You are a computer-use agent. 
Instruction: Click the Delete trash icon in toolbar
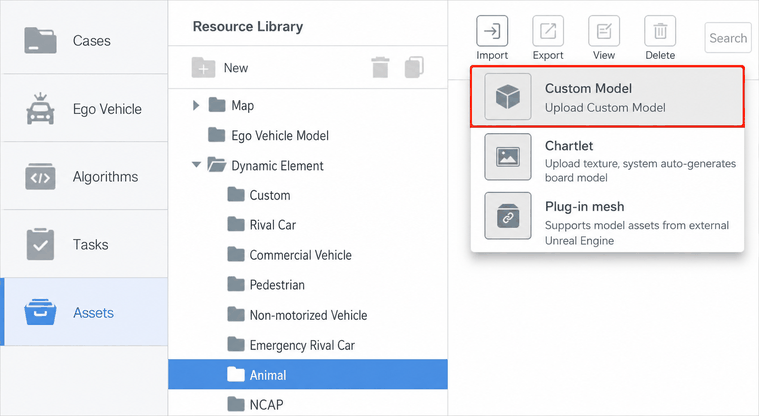tap(660, 31)
